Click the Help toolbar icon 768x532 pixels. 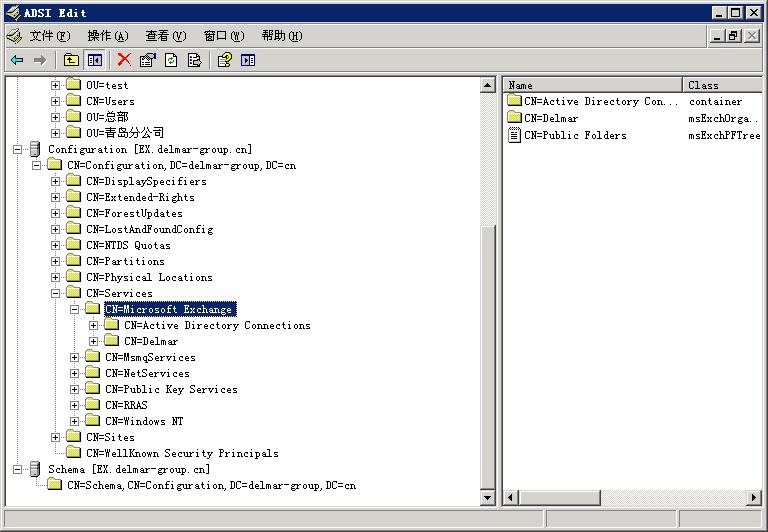tap(225, 60)
